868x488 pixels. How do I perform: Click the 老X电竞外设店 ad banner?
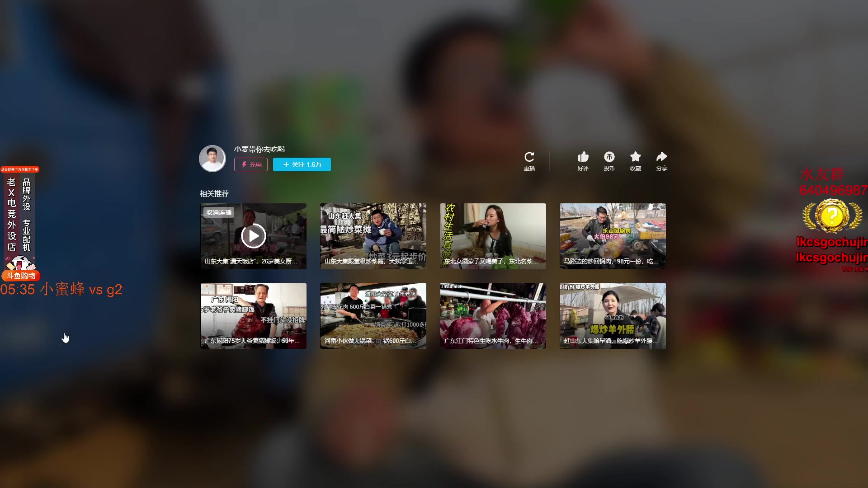click(19, 215)
